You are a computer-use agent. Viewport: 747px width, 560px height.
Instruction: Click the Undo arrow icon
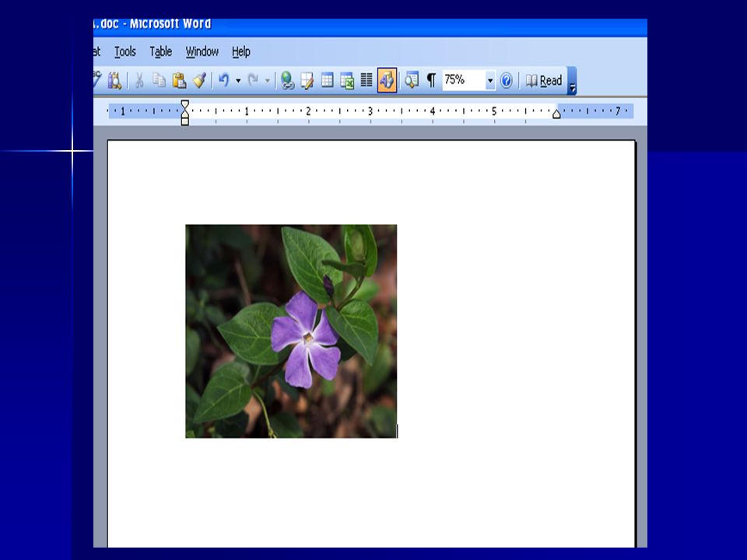coord(223,80)
